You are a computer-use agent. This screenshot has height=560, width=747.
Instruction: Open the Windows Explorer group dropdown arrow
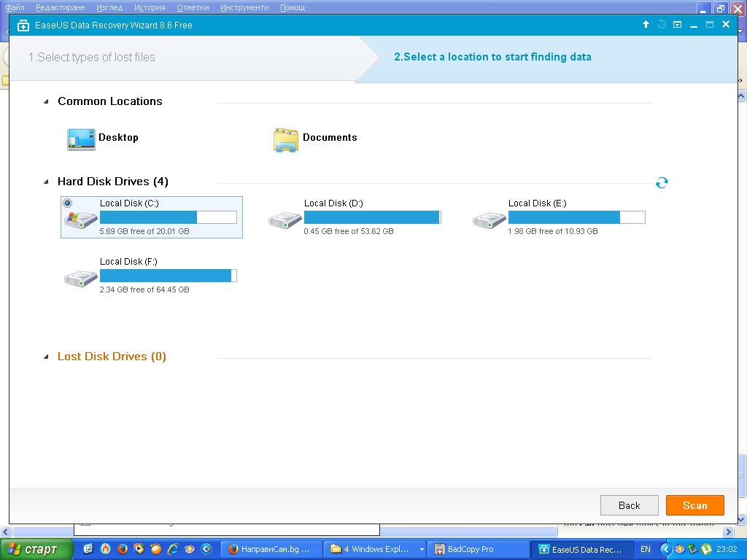coord(421,549)
